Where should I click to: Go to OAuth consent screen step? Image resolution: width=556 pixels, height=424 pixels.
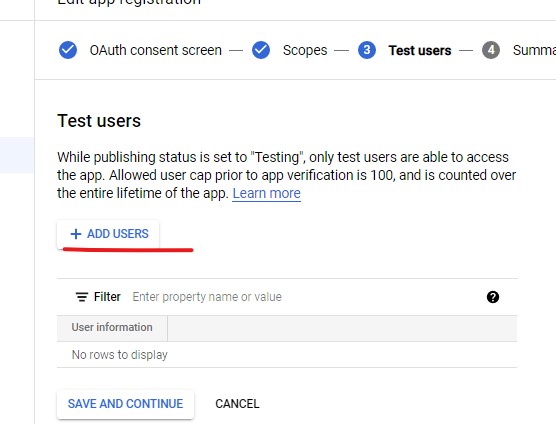[156, 50]
